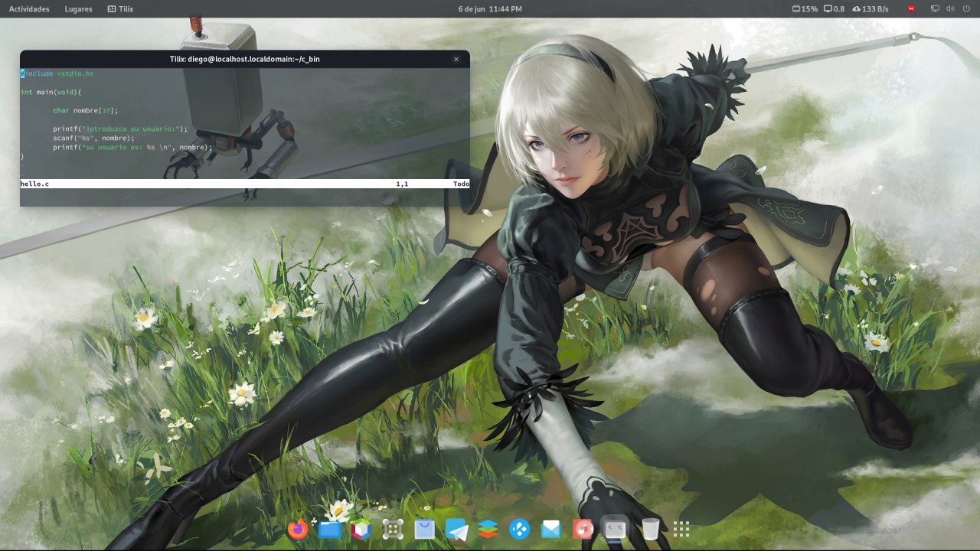Image resolution: width=980 pixels, height=551 pixels.
Task: Click the volume speaker tray icon
Action: [x=950, y=9]
